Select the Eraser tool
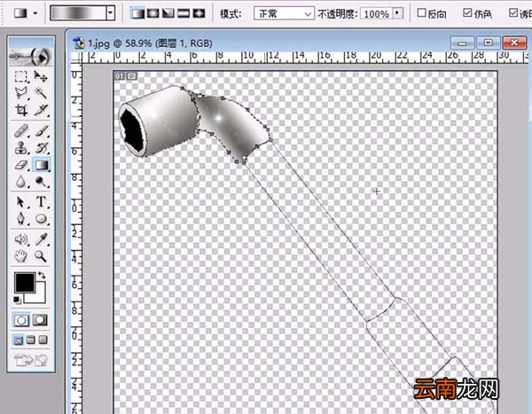 (21, 165)
